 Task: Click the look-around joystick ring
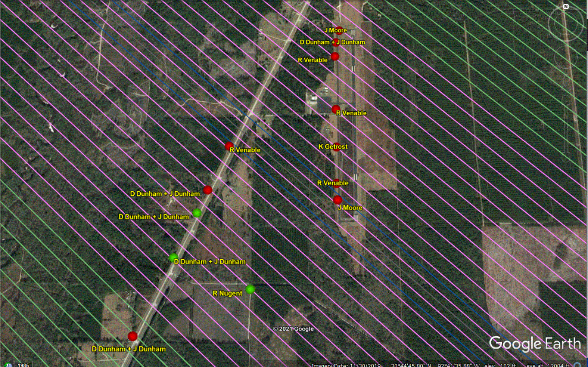[x=565, y=24]
